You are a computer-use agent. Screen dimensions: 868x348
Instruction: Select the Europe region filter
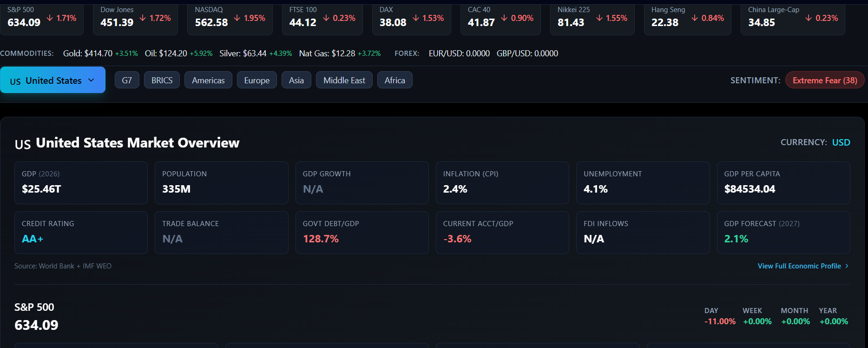click(x=257, y=80)
